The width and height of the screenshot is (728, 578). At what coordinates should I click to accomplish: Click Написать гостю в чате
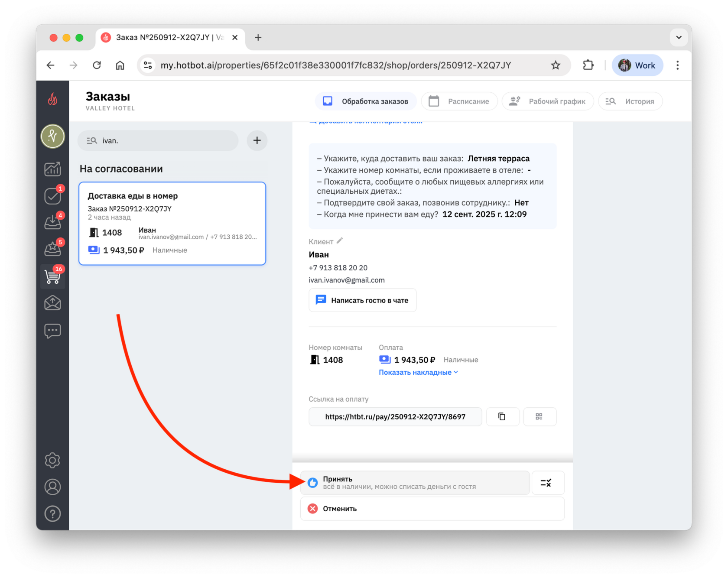click(x=362, y=300)
